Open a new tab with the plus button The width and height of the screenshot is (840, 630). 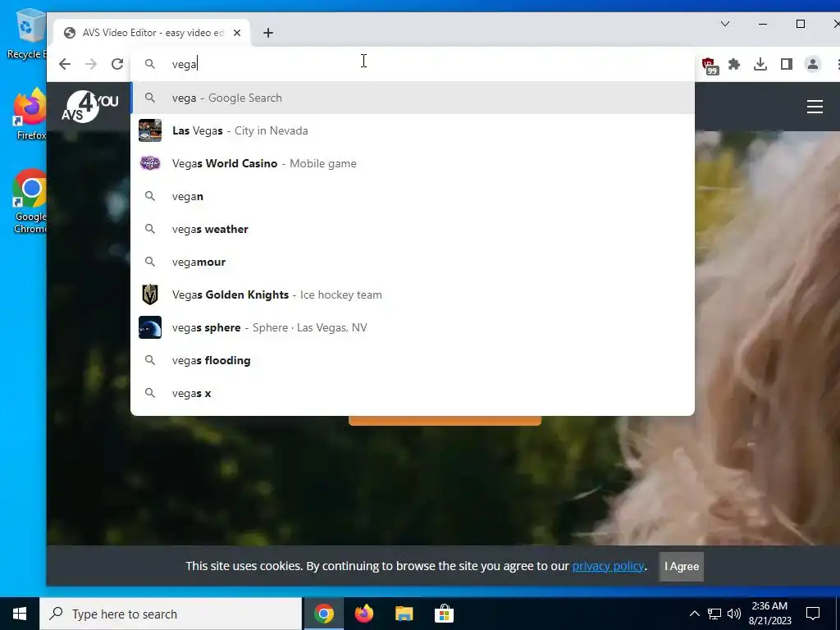click(268, 33)
